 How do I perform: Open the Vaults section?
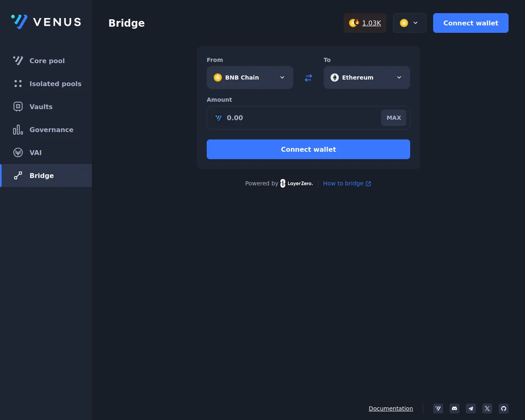click(46, 107)
